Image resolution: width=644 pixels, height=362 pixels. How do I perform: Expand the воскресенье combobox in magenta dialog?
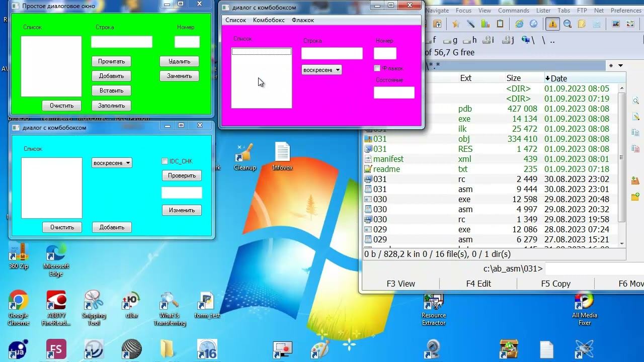pyautogui.click(x=338, y=70)
